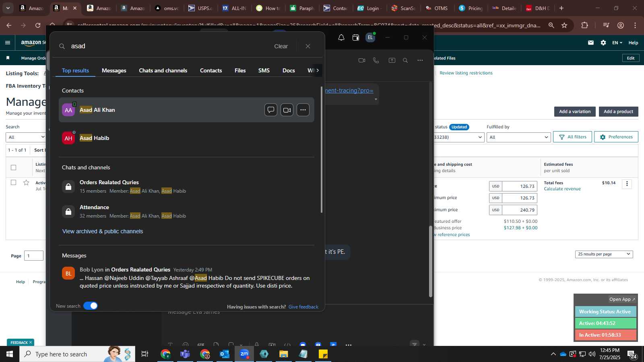The width and height of the screenshot is (644, 362).
Task: Click Give feedback link
Action: click(x=303, y=306)
